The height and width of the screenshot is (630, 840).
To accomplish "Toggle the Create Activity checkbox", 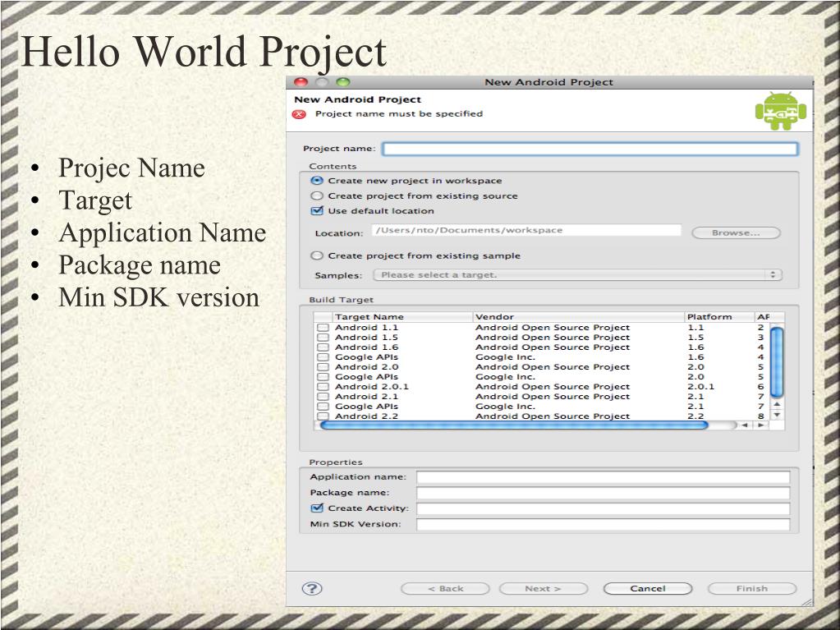I will (317, 508).
